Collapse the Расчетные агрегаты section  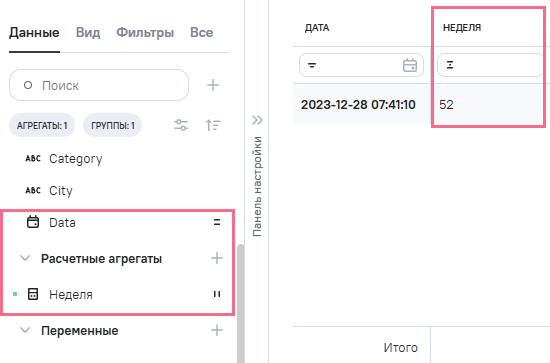point(25,258)
